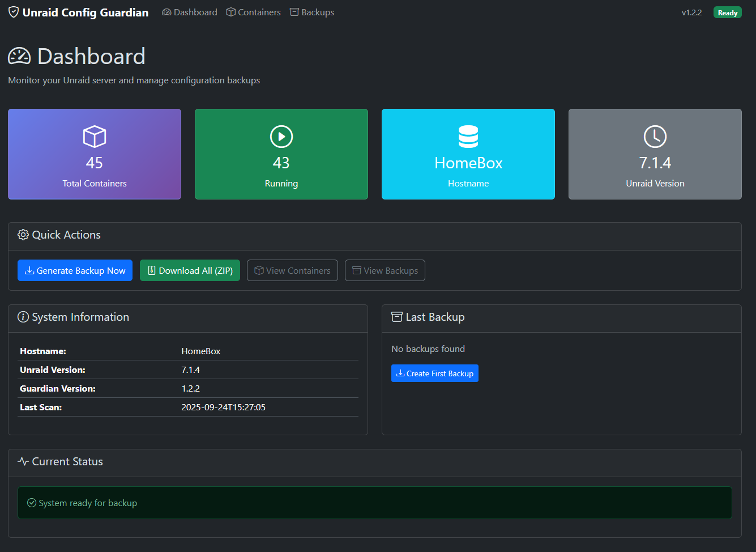
Task: Click the dashboard subtitle about configuration backups
Action: coord(134,80)
